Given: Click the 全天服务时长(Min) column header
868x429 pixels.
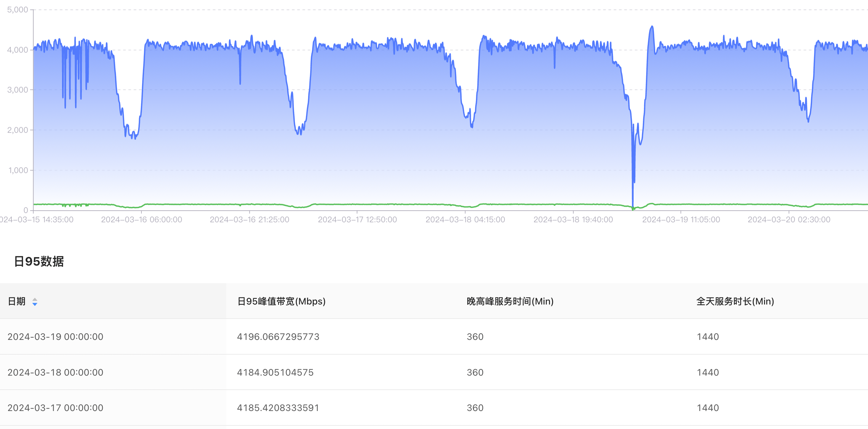Looking at the screenshot, I should (735, 301).
